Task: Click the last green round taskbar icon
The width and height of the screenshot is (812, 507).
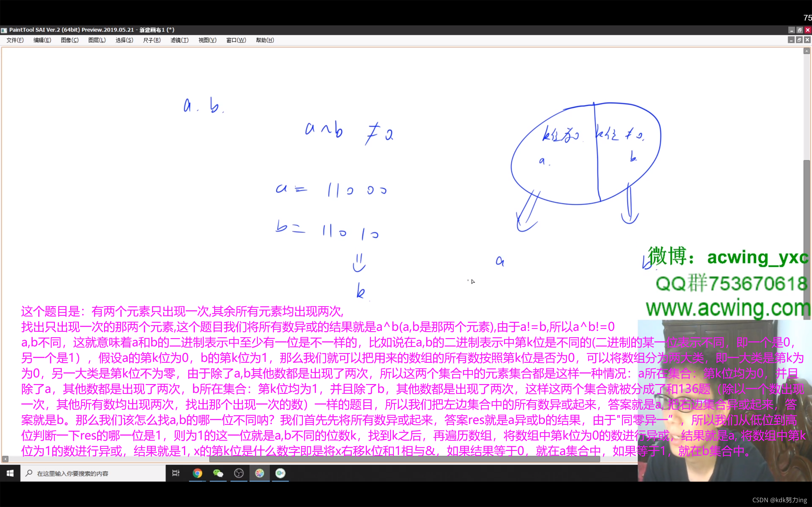Action: [280, 473]
